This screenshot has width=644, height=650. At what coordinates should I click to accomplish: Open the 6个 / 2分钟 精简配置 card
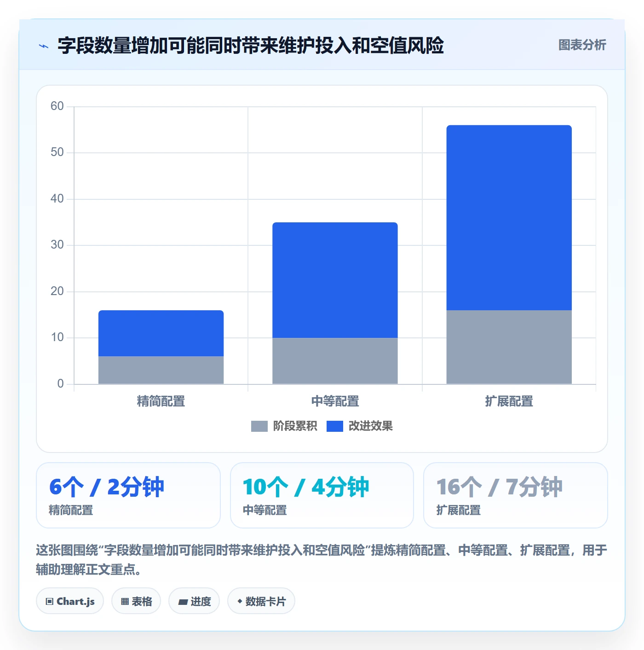click(x=128, y=495)
